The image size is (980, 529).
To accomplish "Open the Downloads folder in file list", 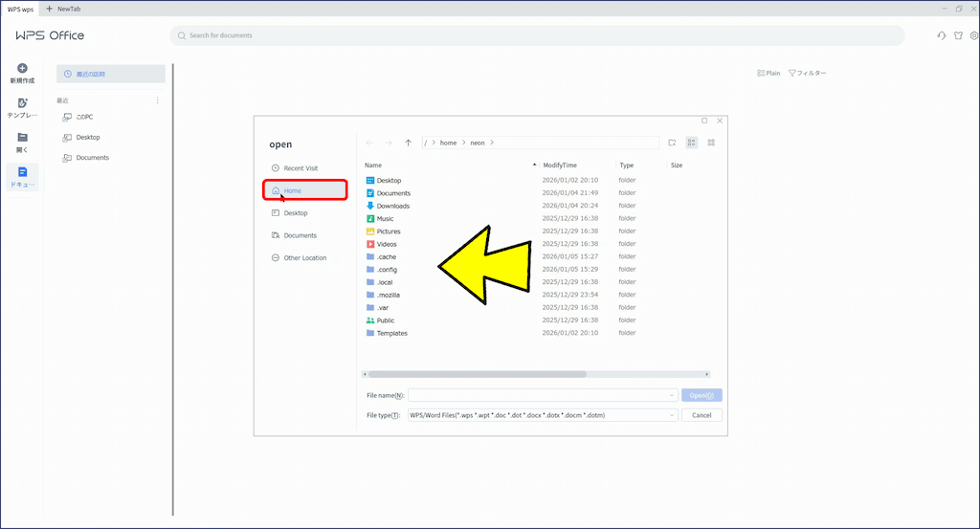I will point(392,206).
